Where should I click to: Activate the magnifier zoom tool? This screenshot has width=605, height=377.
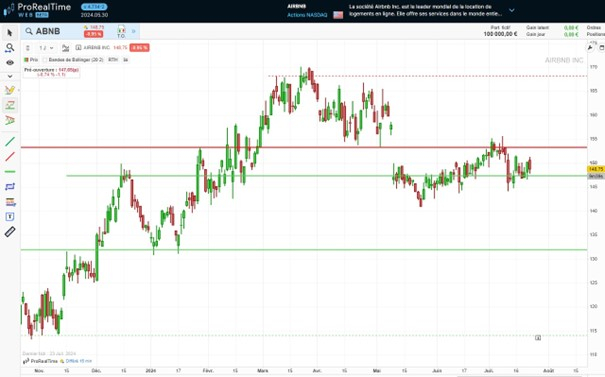pos(10,48)
